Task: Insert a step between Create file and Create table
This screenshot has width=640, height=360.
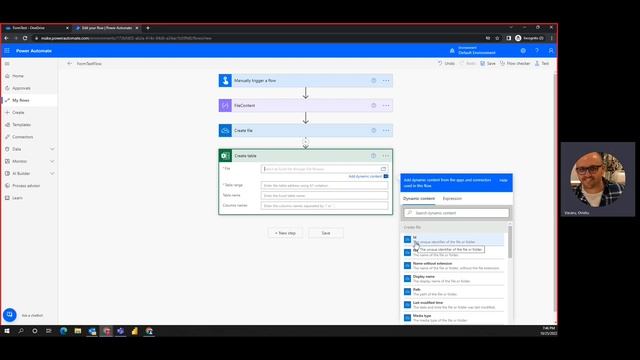Action: click(x=305, y=143)
